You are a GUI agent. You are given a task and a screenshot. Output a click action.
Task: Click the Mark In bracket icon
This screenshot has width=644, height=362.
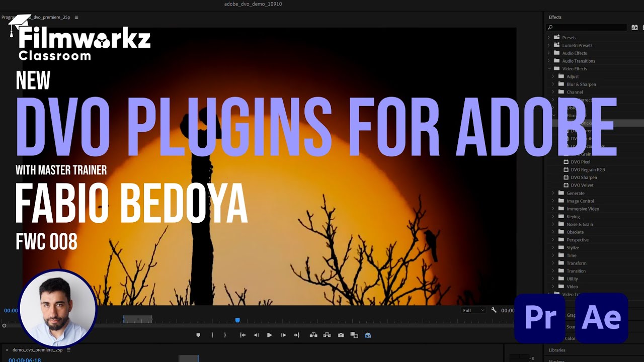coord(212,335)
